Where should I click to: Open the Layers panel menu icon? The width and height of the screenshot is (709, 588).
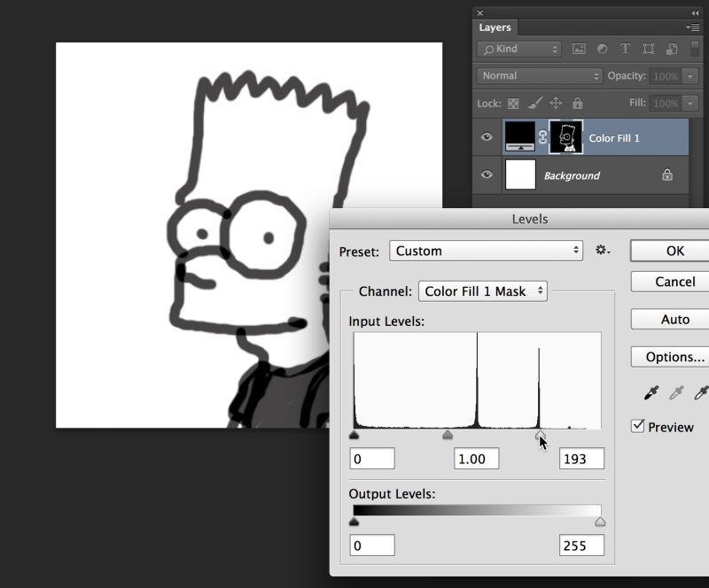pos(693,27)
